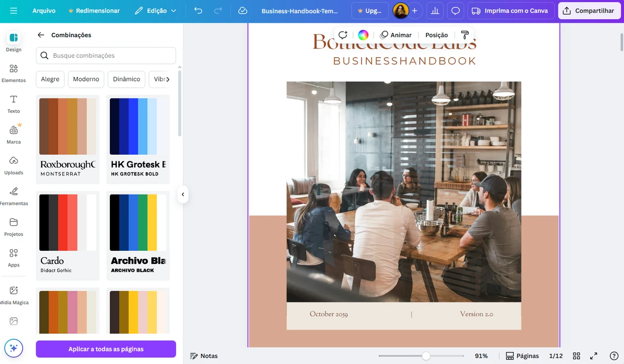Apply the Cardo Didact Gothic red palette
This screenshot has height=364, width=624.
click(x=68, y=236)
